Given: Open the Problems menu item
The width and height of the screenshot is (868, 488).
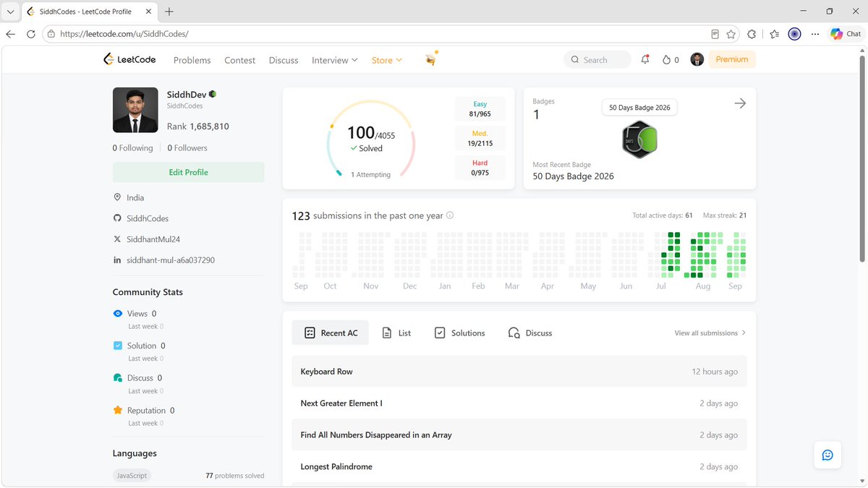Looking at the screenshot, I should point(192,60).
